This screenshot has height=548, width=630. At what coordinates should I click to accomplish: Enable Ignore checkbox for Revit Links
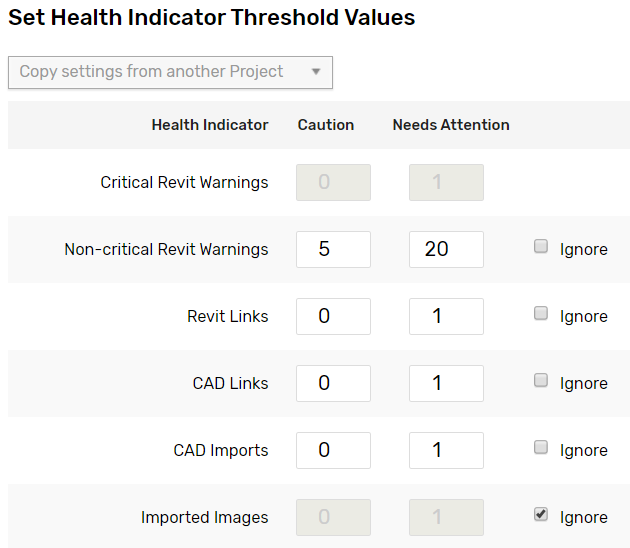[x=541, y=314]
